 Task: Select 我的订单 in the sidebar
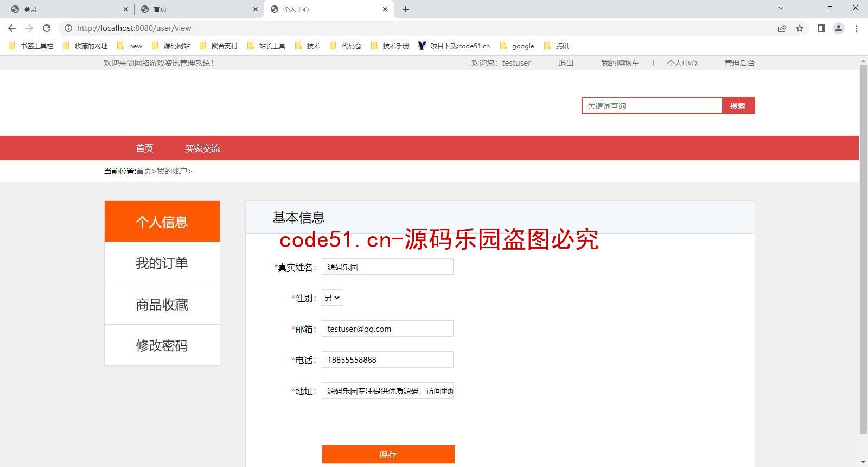pos(162,263)
